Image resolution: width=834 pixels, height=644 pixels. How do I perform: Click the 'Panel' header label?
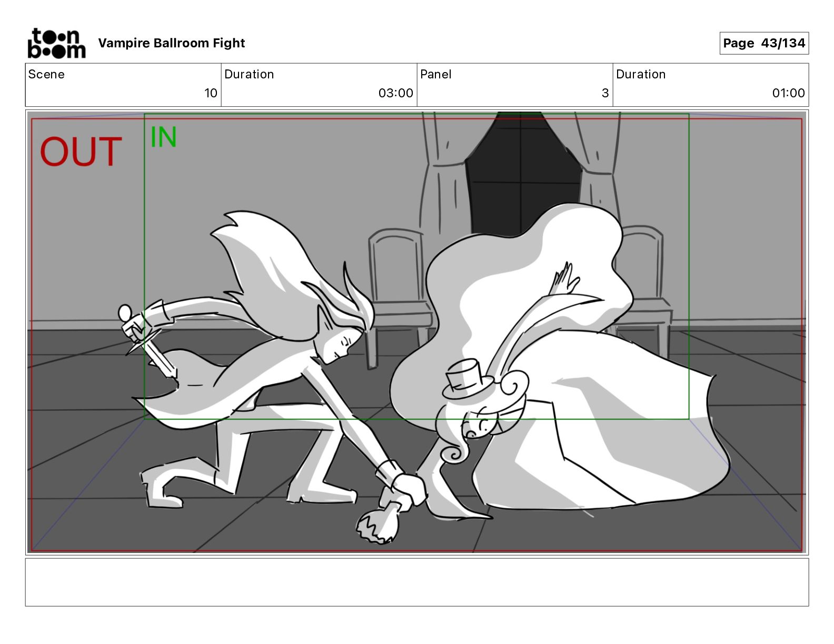[436, 74]
